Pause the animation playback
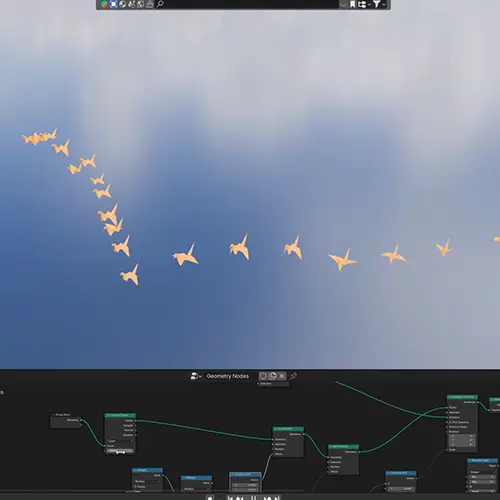The image size is (500, 500). (x=253, y=498)
